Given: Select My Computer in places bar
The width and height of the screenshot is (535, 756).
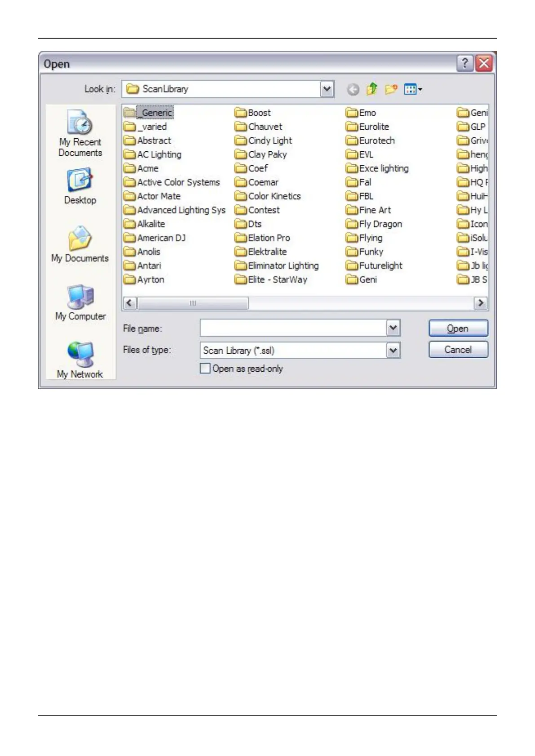Looking at the screenshot, I should point(80,303).
